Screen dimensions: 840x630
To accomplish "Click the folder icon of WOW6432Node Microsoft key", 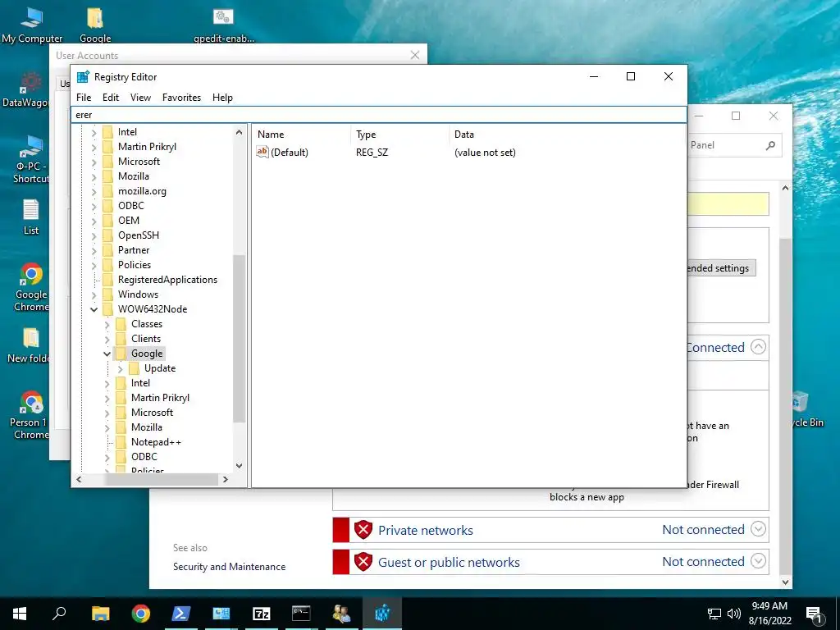I will (x=121, y=413).
